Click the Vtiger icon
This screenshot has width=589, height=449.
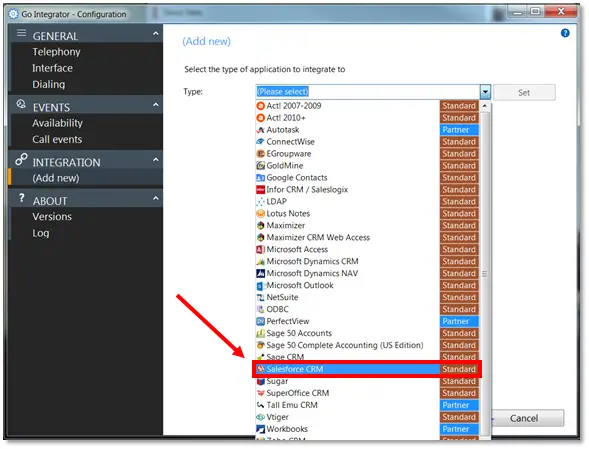click(x=260, y=417)
